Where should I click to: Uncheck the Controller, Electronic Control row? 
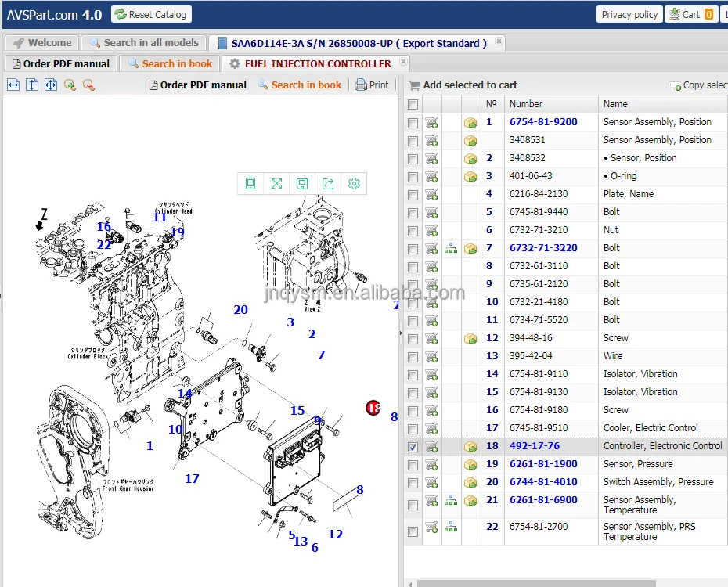point(413,447)
